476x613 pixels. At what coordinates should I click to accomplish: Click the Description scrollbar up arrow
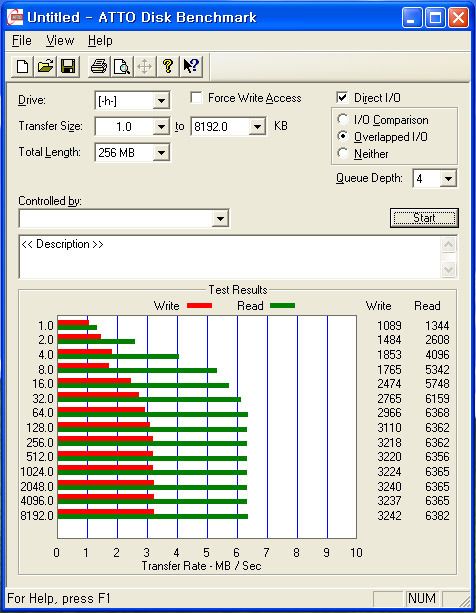click(x=449, y=245)
